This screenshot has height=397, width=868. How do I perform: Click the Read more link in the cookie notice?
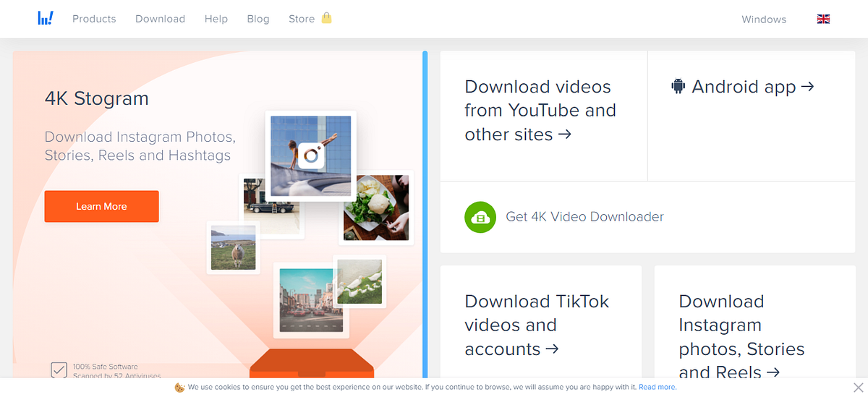[658, 388]
